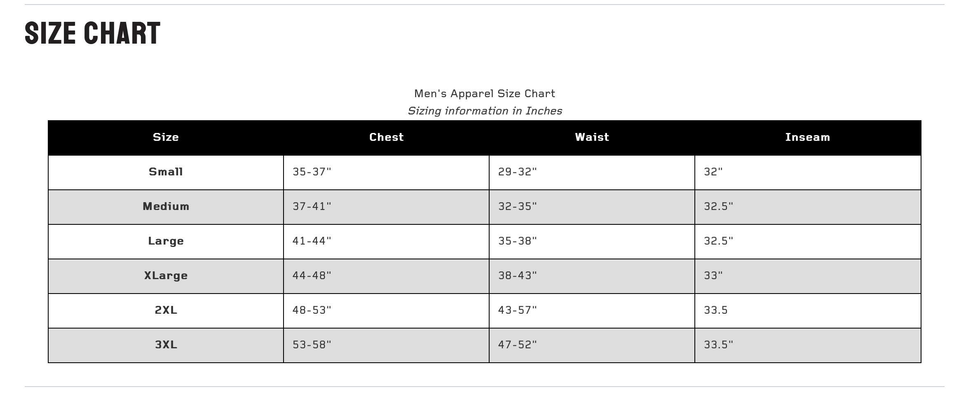Image resolution: width=980 pixels, height=401 pixels.
Task: Select the Waist column header
Action: (x=592, y=137)
